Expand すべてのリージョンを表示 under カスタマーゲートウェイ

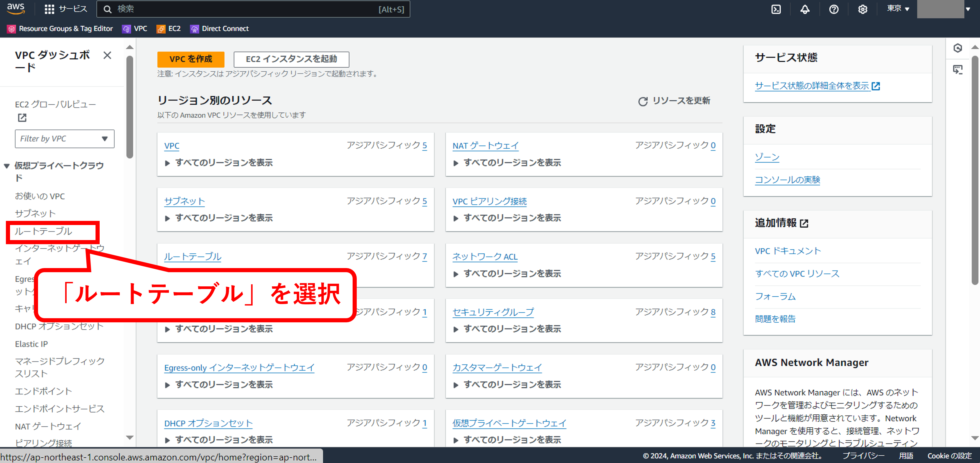click(507, 385)
